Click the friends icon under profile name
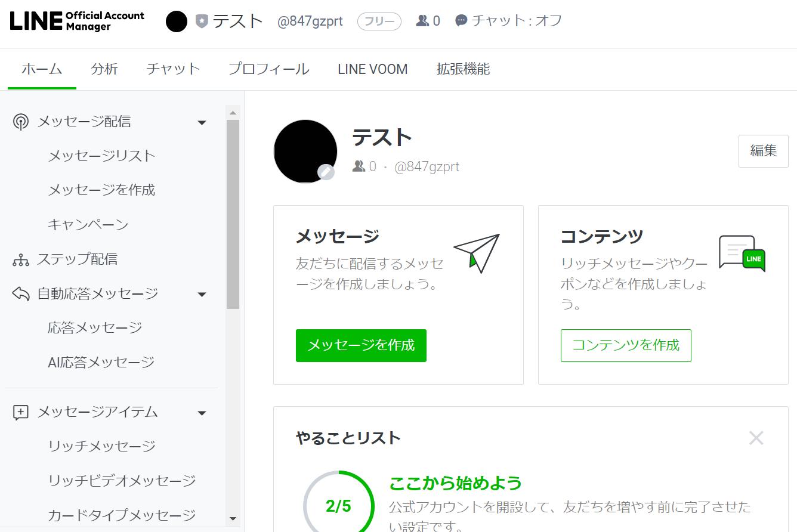Viewport: 797px width, 532px height. click(x=359, y=166)
